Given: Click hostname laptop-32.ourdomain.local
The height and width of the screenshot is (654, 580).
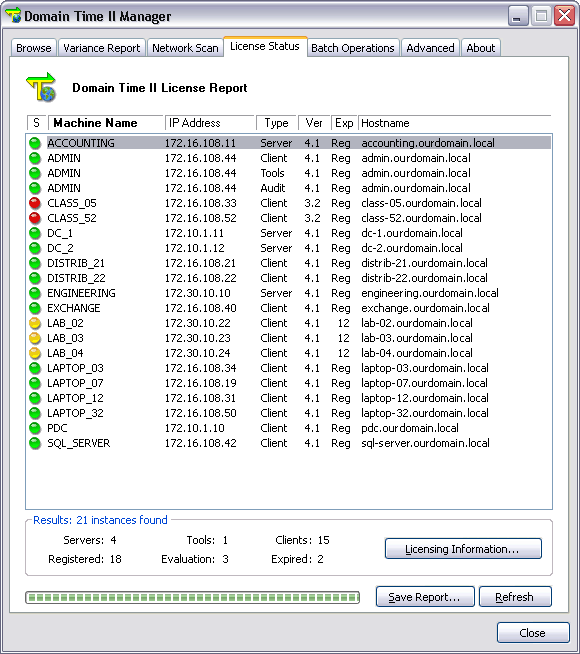Looking at the screenshot, I should [425, 413].
